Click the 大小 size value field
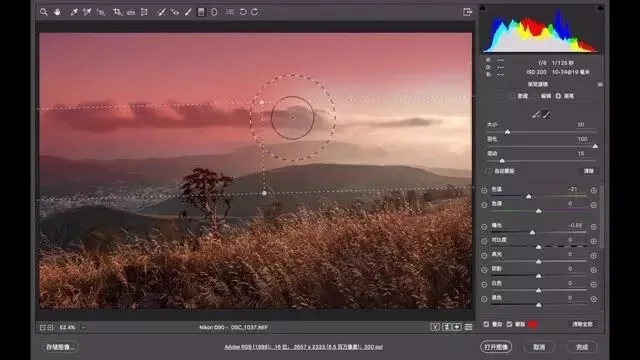 click(580, 124)
